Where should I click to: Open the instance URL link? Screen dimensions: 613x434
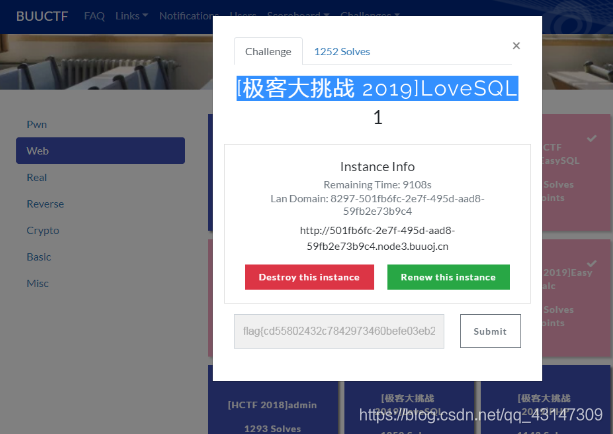tap(377, 239)
